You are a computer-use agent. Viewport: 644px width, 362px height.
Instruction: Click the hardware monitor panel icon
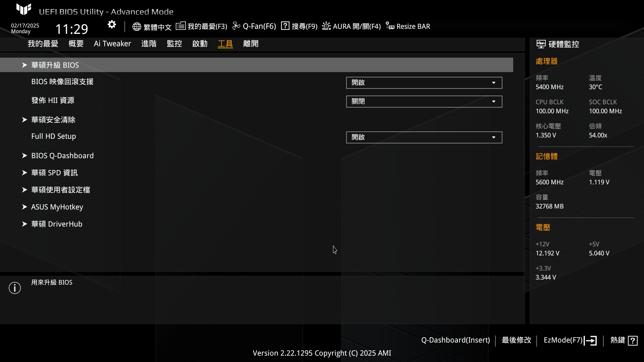point(541,44)
